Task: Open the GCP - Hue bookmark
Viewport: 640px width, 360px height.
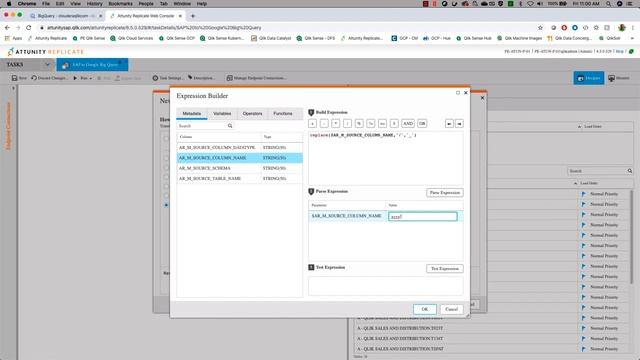Action: pyautogui.click(x=437, y=38)
